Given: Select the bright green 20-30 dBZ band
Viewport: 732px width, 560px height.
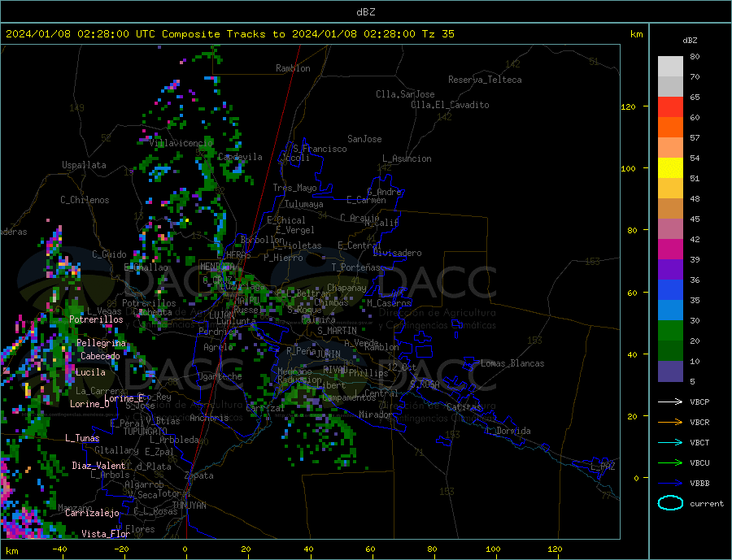Looking at the screenshot, I should click(670, 331).
